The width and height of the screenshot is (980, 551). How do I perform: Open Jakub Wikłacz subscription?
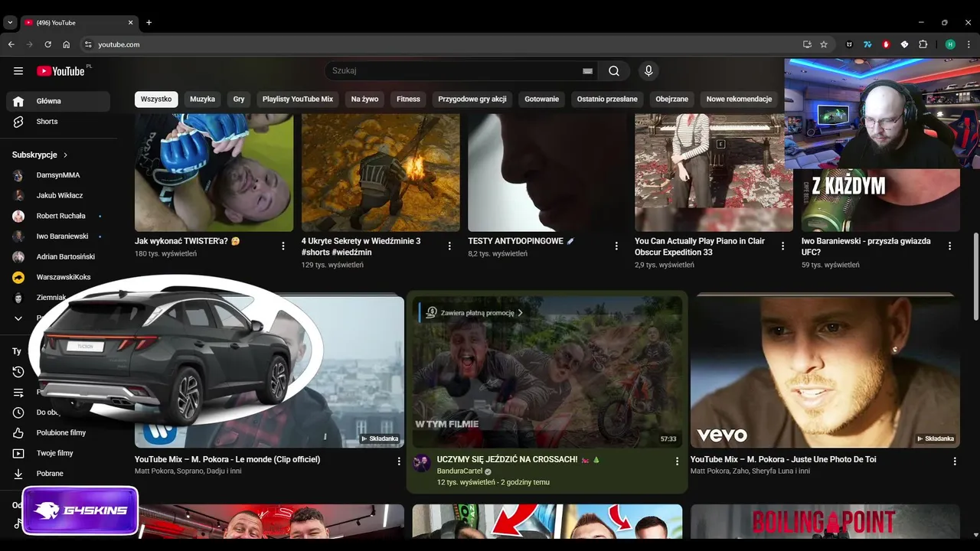tap(58, 196)
